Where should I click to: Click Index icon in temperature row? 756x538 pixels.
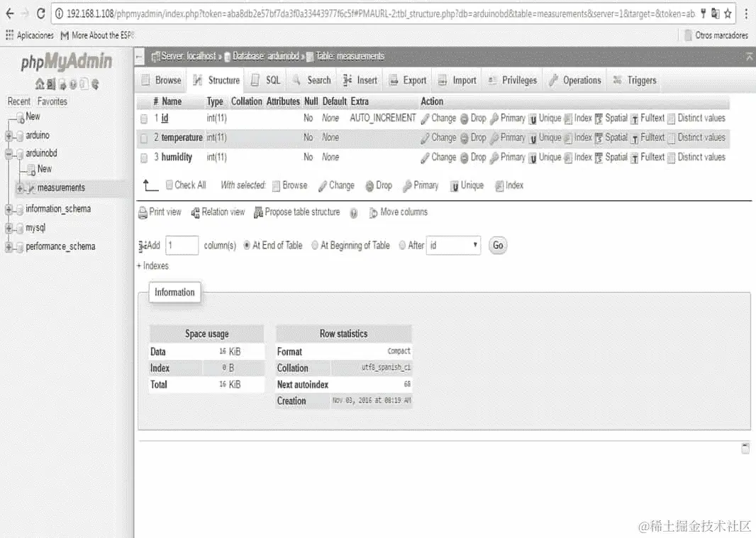(x=568, y=138)
